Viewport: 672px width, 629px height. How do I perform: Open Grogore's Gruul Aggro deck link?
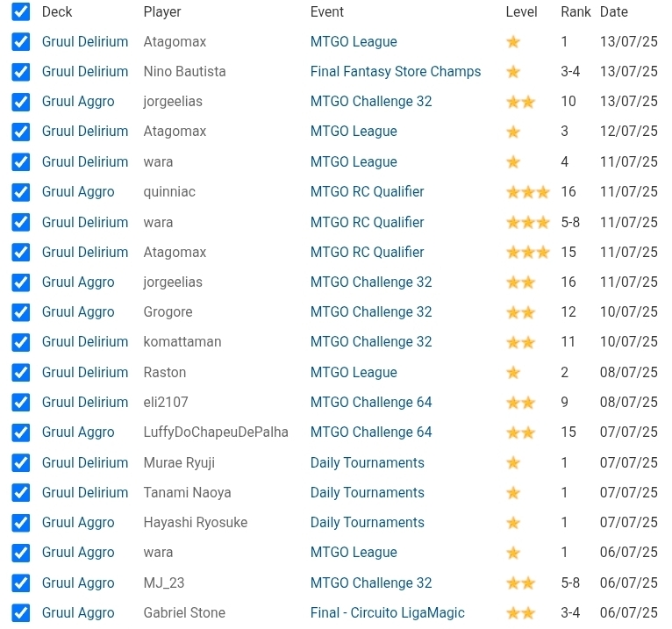point(78,312)
